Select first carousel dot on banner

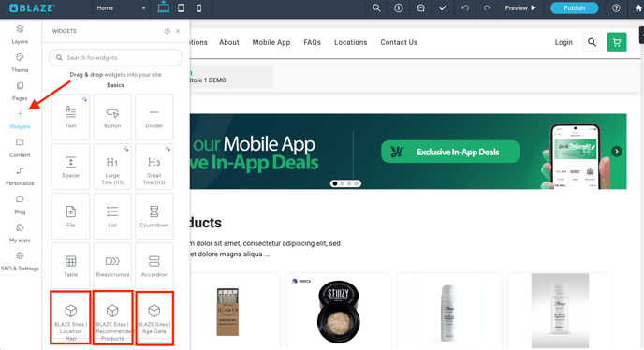pyautogui.click(x=335, y=183)
